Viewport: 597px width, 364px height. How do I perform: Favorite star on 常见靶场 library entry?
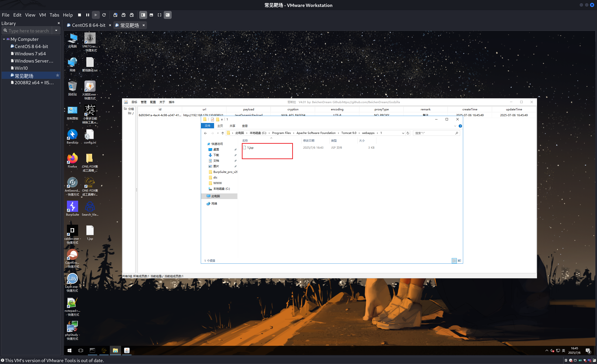57,75
